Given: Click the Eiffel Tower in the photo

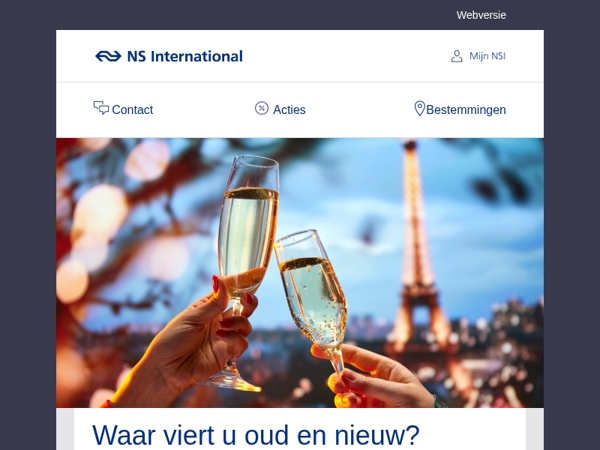Looking at the screenshot, I should pyautogui.click(x=417, y=253).
